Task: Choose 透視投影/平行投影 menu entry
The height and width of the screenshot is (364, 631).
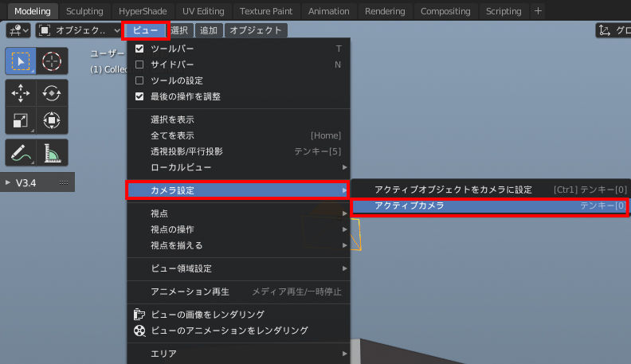Action: point(238,151)
